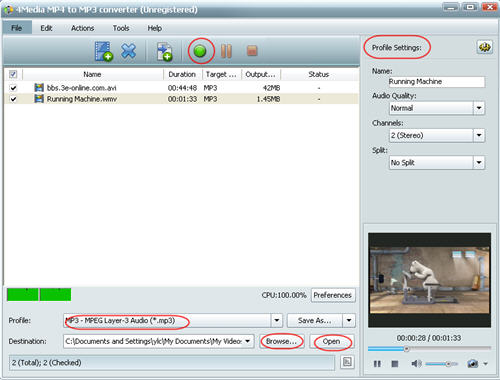Toggle the select-all checkbox in header
This screenshot has width=500, height=380.
coord(13,74)
